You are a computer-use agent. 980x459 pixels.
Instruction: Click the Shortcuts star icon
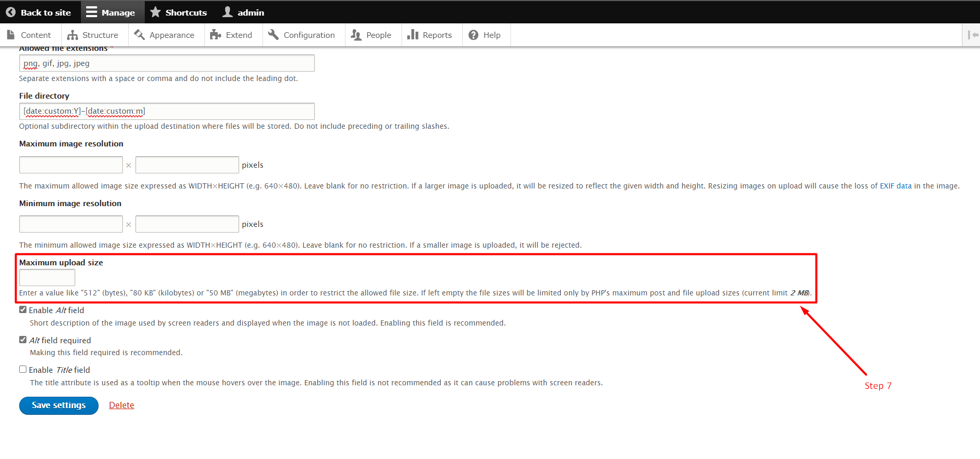[x=155, y=12]
